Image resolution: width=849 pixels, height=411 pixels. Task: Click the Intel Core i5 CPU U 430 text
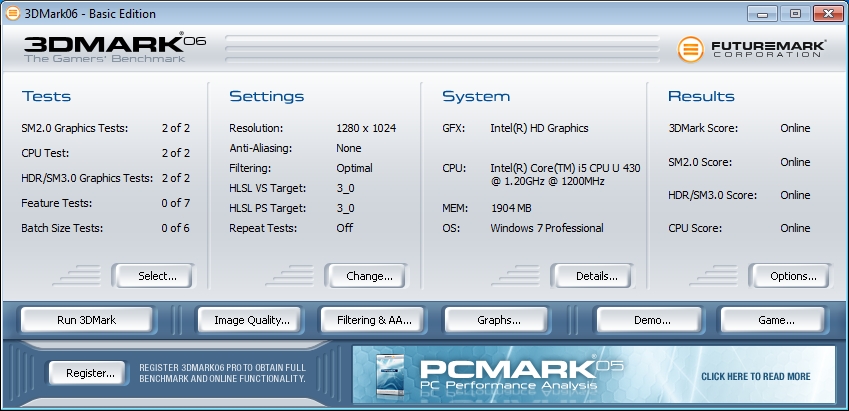tap(565, 174)
